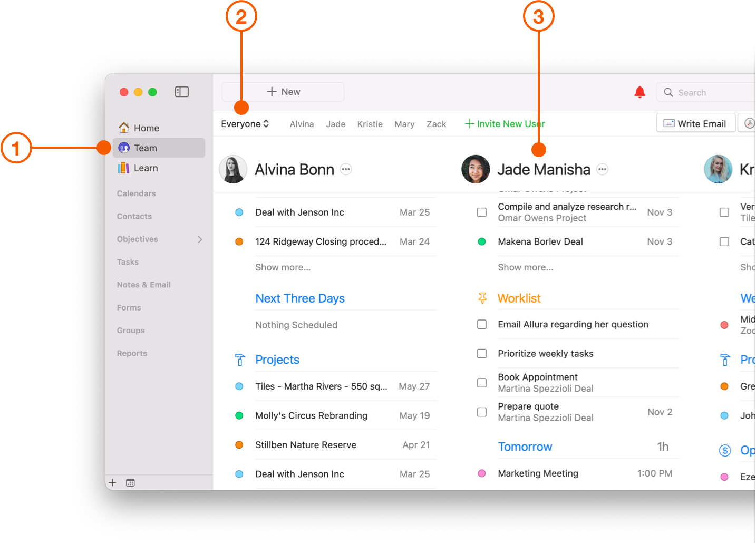756x543 pixels.
Task: Click Invite New User
Action: click(x=504, y=123)
